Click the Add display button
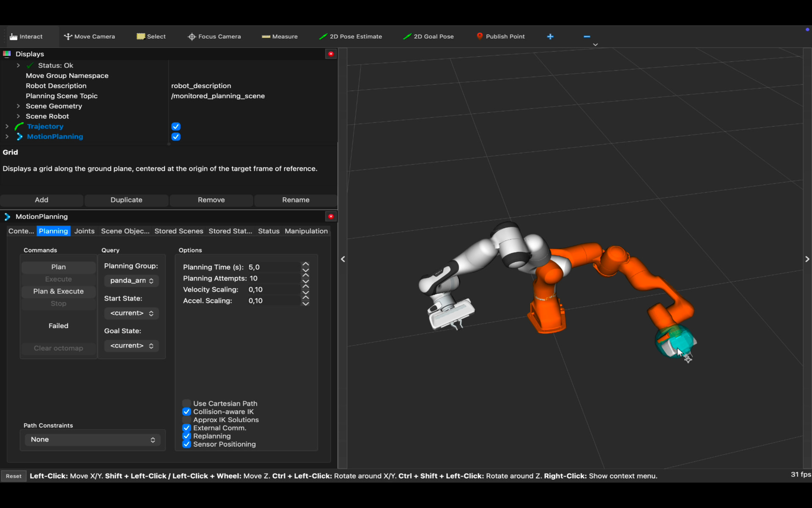The image size is (812, 508). click(41, 200)
